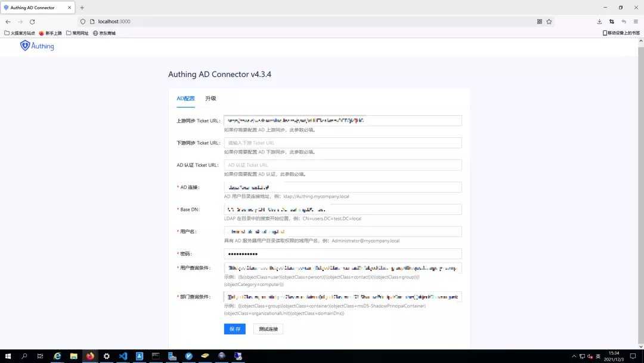Show hidden system tray icons
Viewport: 644px width, 363px height.
[x=574, y=356]
